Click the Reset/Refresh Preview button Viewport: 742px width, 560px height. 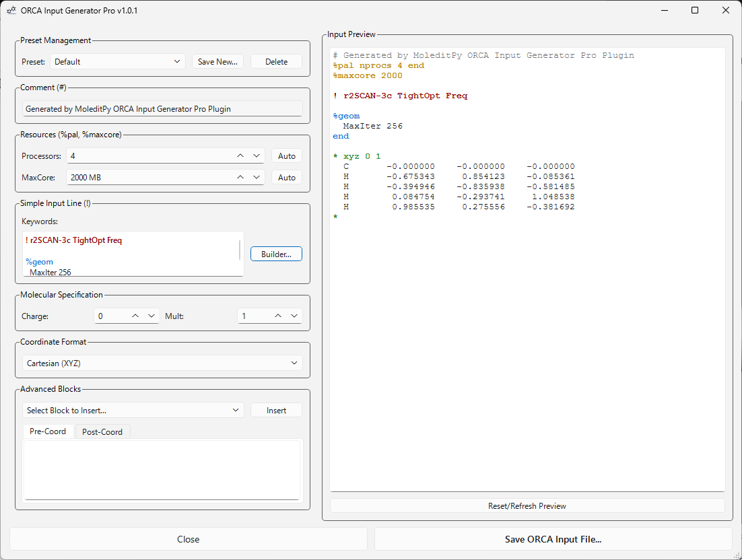[x=527, y=505]
